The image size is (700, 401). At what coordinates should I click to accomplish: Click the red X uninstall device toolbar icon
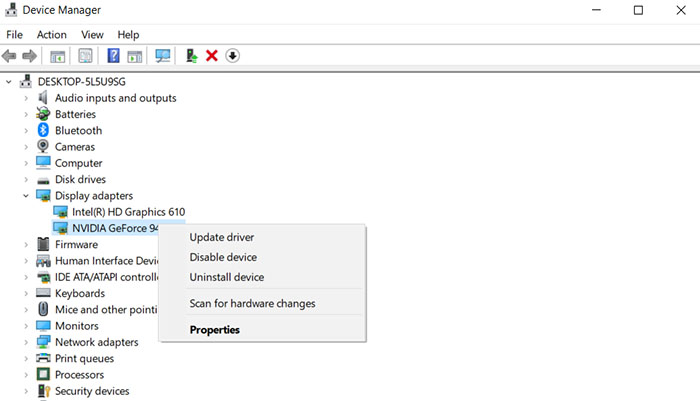click(x=212, y=56)
